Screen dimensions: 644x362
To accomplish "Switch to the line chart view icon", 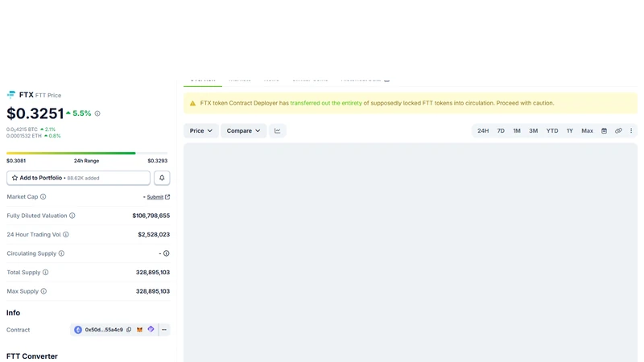I will pos(278,131).
